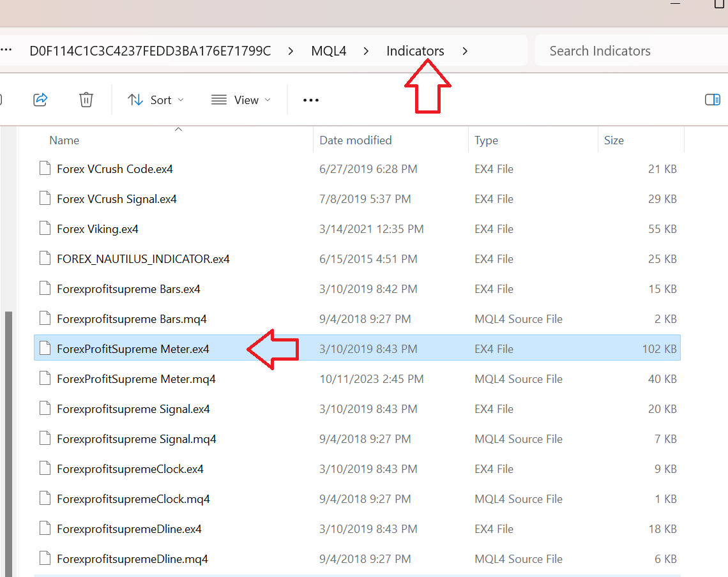Click file icon of ForexProfitSupreme Meter.ex4
Screen dimensions: 728x577
pos(45,348)
